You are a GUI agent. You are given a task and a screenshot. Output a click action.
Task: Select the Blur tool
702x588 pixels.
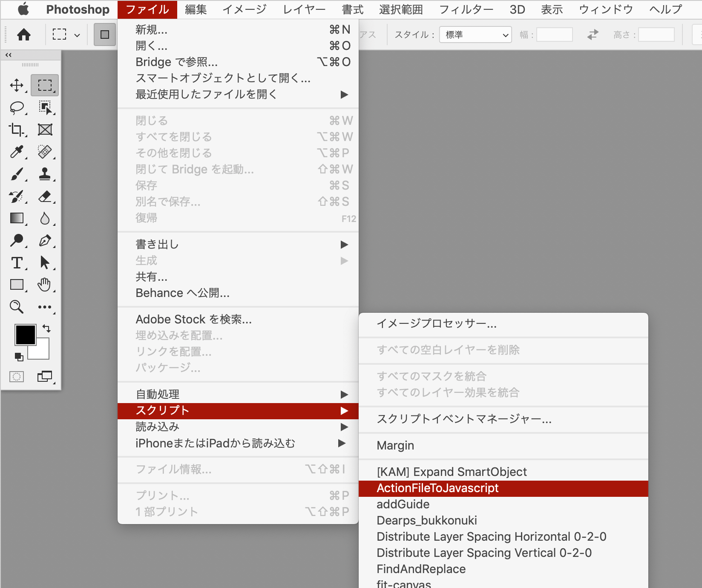coord(45,218)
